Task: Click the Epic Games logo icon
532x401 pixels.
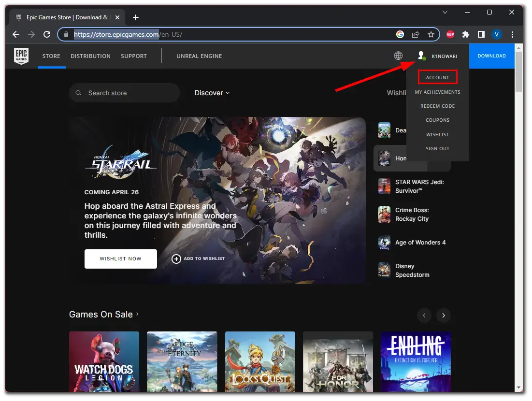Action: tap(21, 56)
